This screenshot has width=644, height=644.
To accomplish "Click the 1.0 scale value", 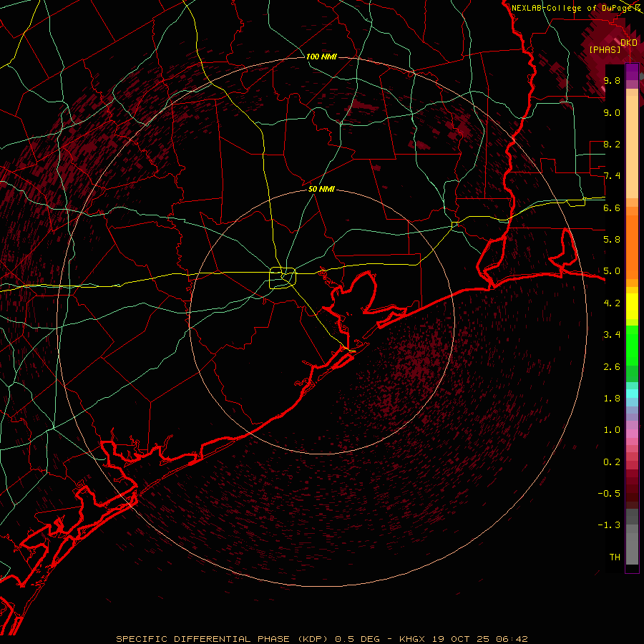I will point(612,430).
